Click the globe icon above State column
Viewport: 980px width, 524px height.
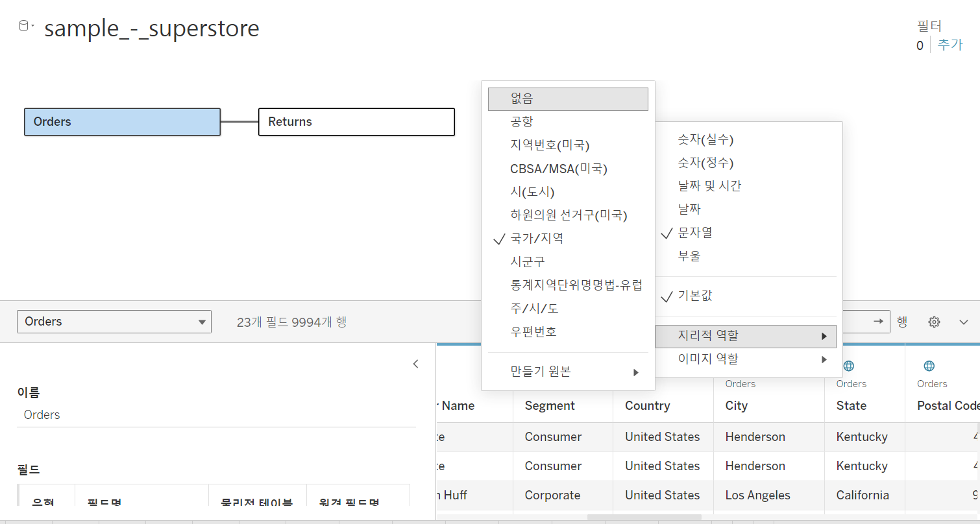[848, 366]
